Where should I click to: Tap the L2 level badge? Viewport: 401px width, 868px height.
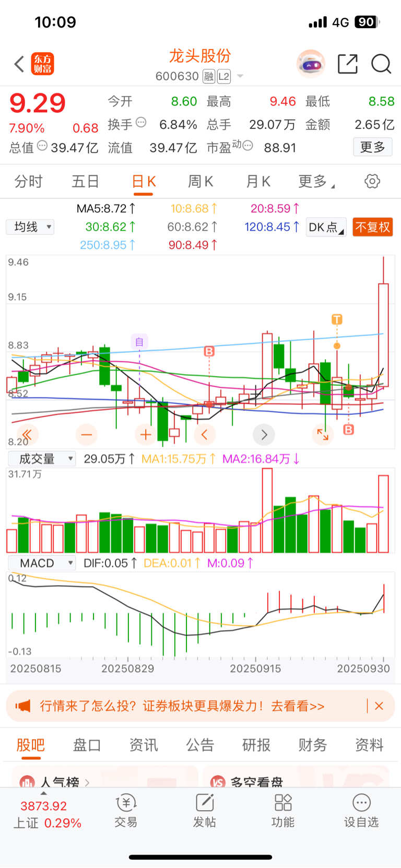(x=223, y=77)
